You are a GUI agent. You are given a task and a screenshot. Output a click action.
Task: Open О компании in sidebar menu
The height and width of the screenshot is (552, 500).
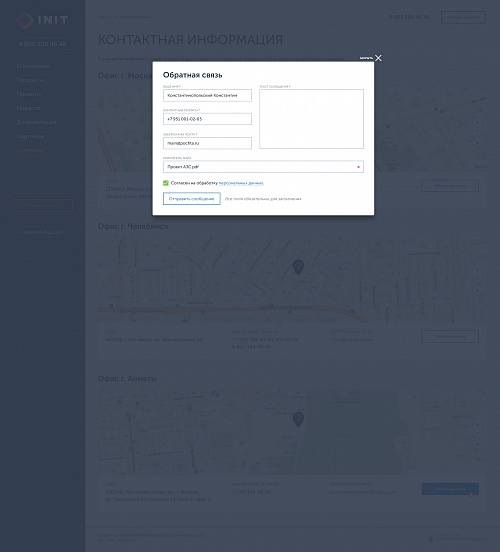click(x=33, y=66)
